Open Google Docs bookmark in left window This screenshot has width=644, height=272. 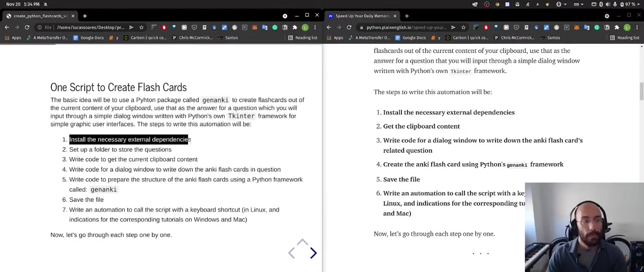[x=88, y=38]
